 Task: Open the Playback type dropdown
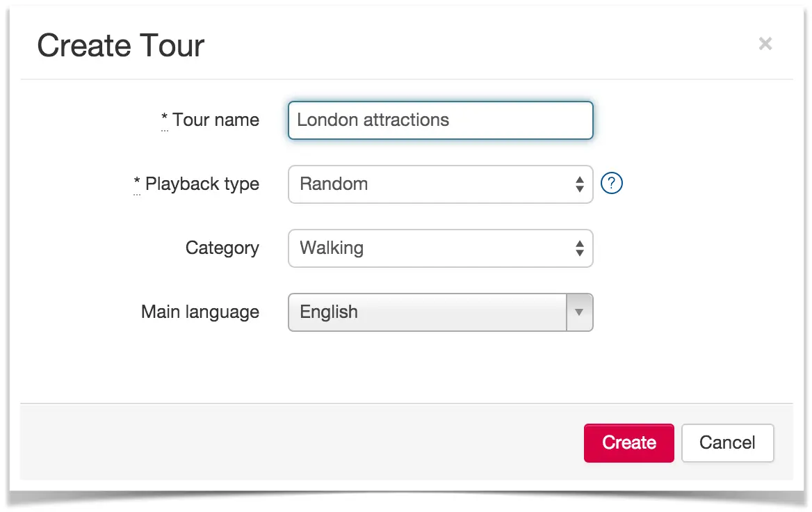[440, 184]
